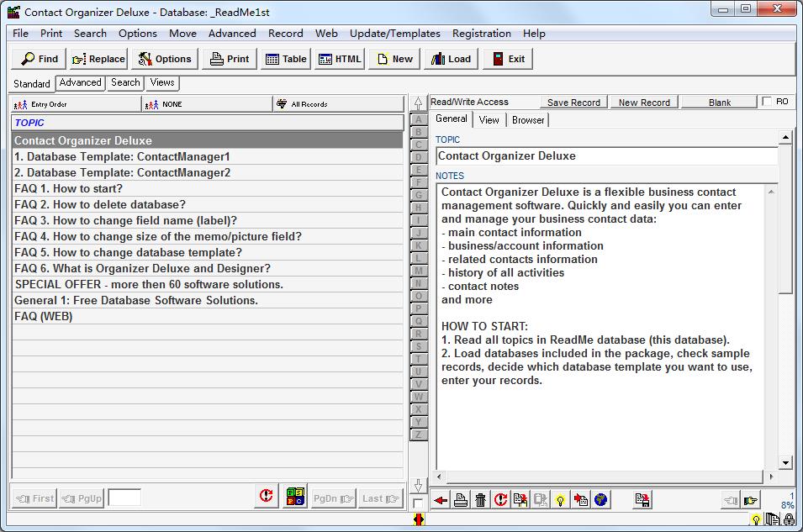Click the status bar lightbulb icon
Screen dimensions: 803x532
[756, 519]
